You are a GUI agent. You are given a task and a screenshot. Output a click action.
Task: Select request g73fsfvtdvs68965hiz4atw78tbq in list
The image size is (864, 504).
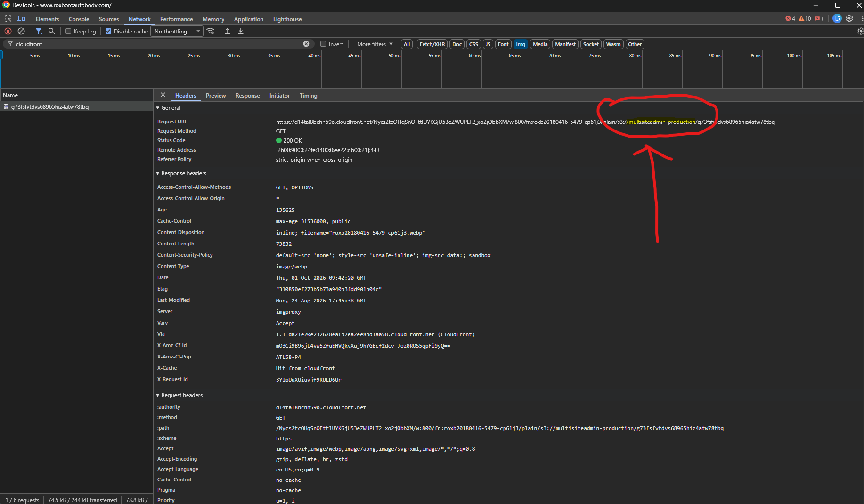click(77, 107)
